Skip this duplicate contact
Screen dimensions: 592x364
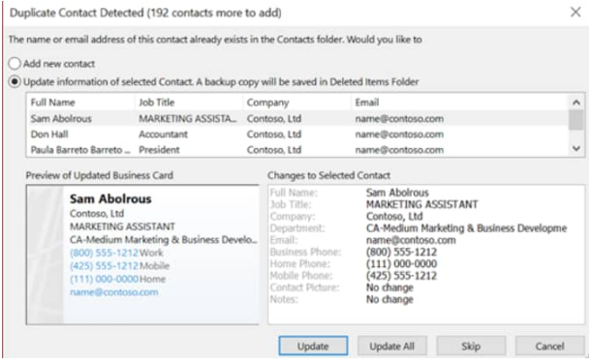click(x=471, y=346)
